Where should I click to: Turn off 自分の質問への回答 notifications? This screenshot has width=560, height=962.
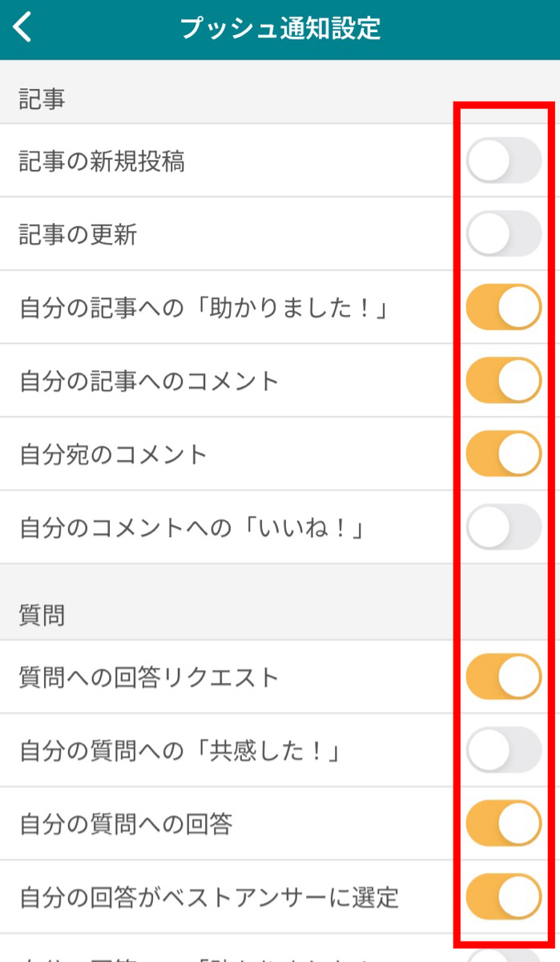504,823
